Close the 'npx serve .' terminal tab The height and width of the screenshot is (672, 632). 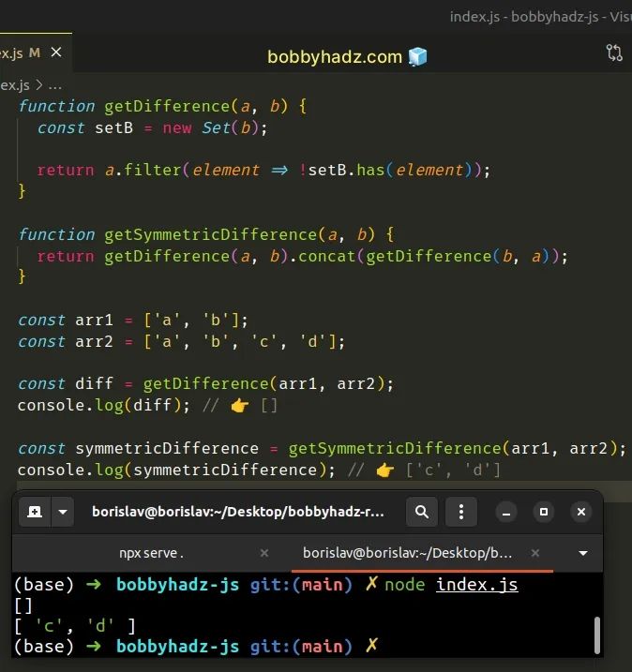(x=264, y=553)
